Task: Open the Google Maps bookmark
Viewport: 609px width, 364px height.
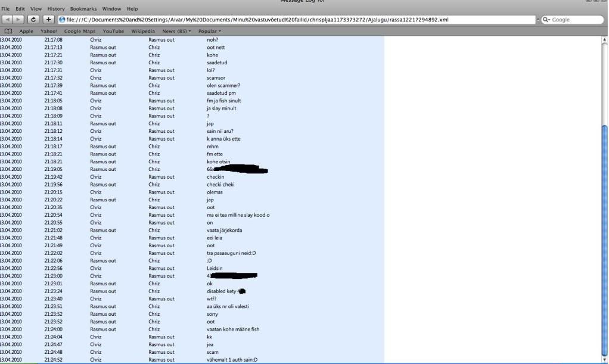Action: (79, 31)
